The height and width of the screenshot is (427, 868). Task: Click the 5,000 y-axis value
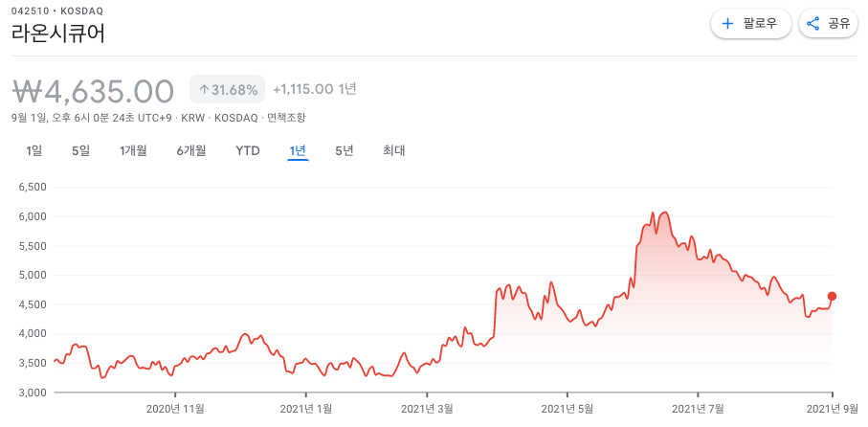point(33,275)
